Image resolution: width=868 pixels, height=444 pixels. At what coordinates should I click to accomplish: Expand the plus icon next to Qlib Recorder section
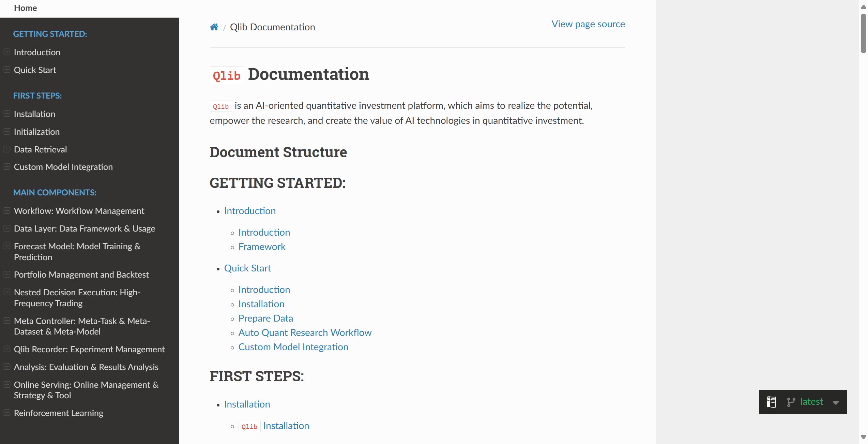pyautogui.click(x=7, y=349)
